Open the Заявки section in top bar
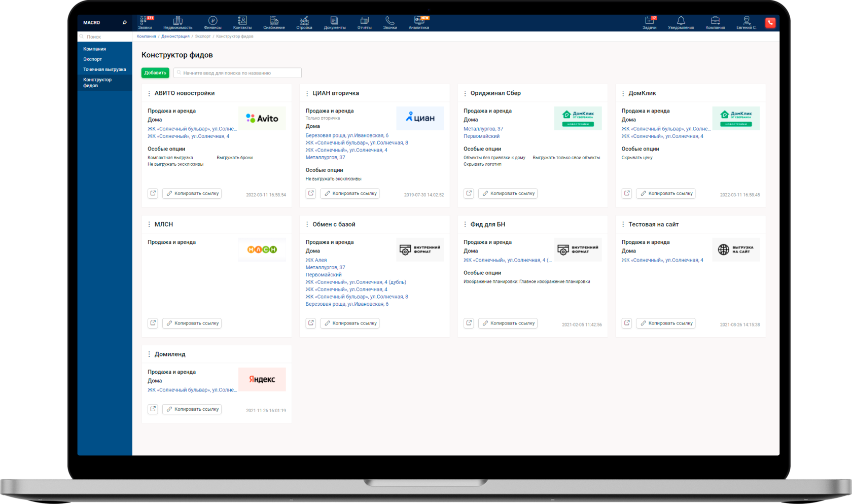 coord(145,23)
